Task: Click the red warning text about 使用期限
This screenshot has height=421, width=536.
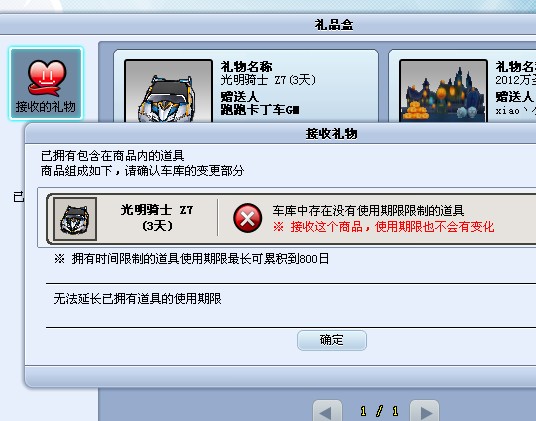Action: tap(384, 227)
